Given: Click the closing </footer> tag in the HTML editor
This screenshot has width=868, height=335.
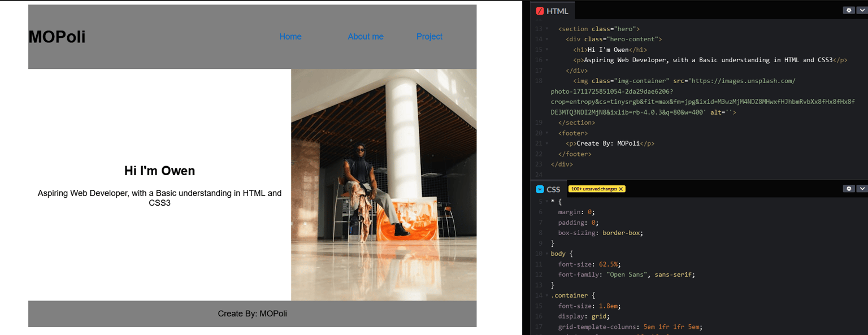Looking at the screenshot, I should point(575,154).
